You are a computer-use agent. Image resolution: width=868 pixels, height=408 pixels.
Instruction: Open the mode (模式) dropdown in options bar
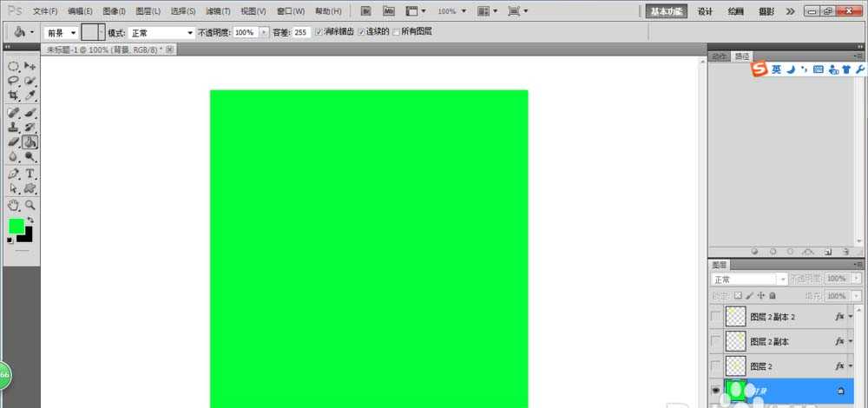click(161, 32)
